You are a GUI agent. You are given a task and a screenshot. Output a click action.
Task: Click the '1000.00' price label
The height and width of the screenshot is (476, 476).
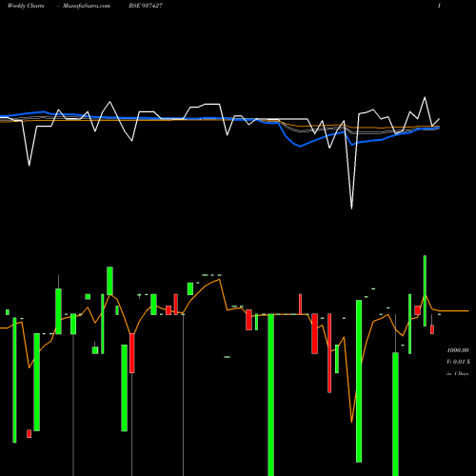point(458,350)
